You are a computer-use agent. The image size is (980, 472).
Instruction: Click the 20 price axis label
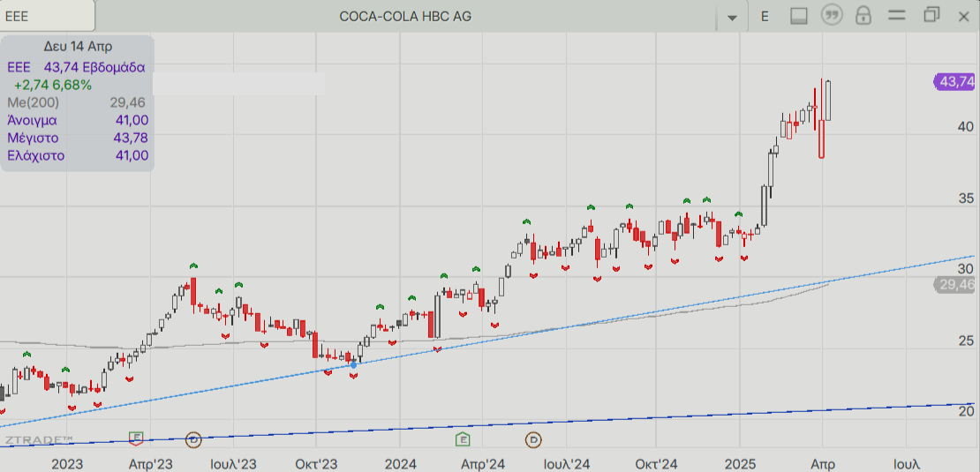[966, 411]
